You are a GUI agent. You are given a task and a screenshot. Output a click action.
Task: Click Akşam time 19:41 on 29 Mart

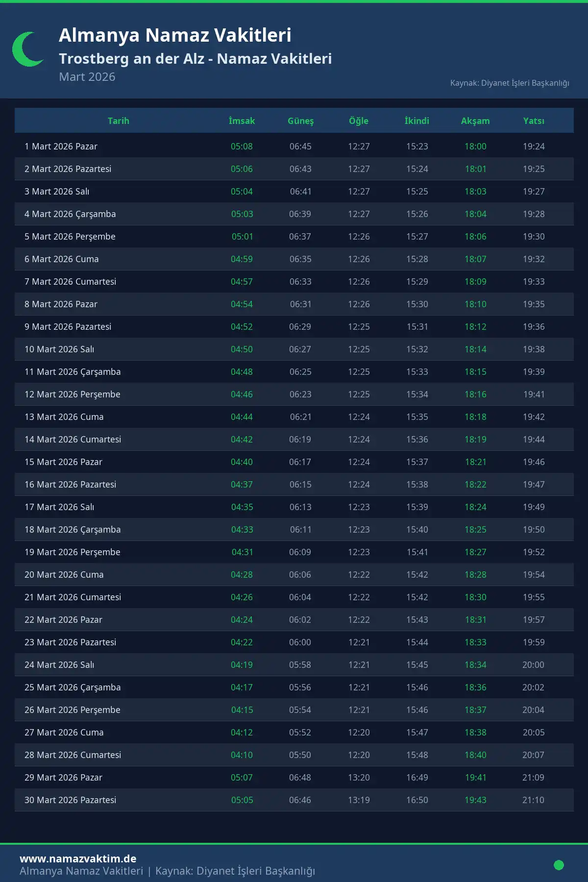(x=475, y=778)
